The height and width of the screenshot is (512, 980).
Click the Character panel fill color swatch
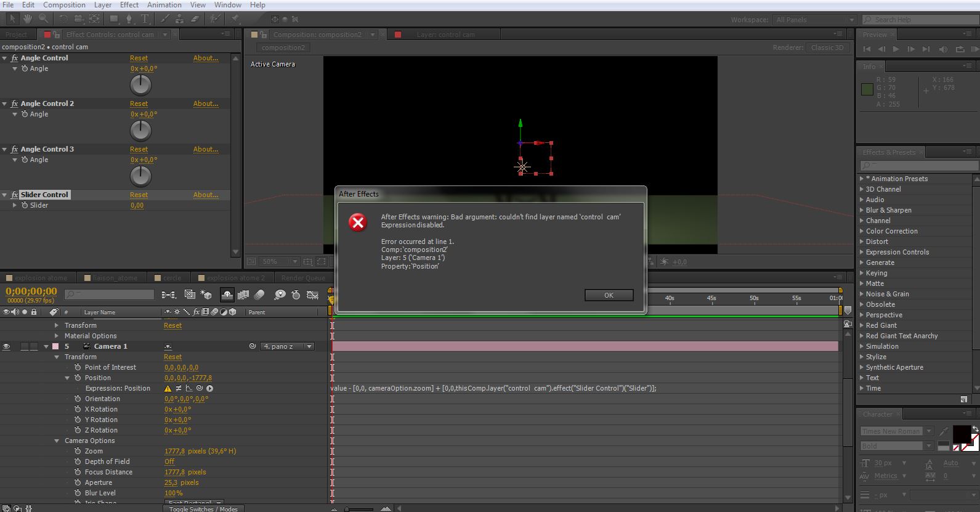point(961,434)
